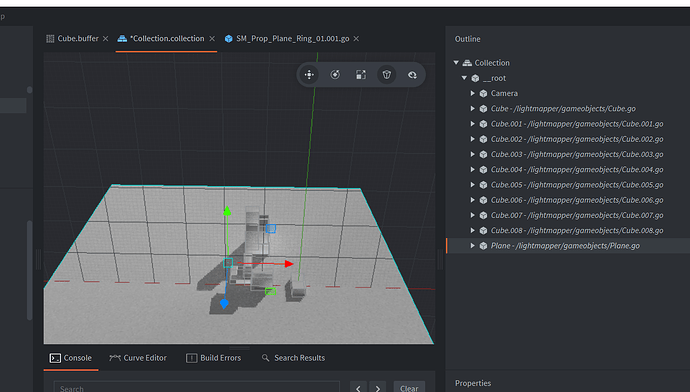
Task: Select Cube.008 - /lightmapper/gameobjects/Cube.008.go row
Action: [x=568, y=231]
